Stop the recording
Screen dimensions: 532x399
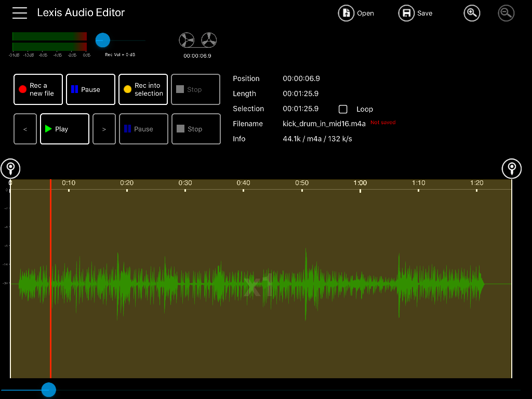(x=196, y=89)
